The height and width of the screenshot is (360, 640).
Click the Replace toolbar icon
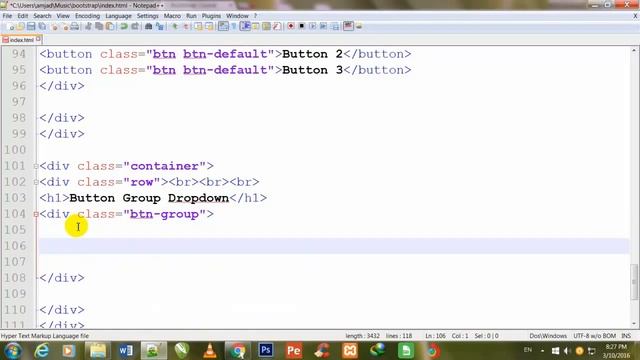tap(160, 27)
